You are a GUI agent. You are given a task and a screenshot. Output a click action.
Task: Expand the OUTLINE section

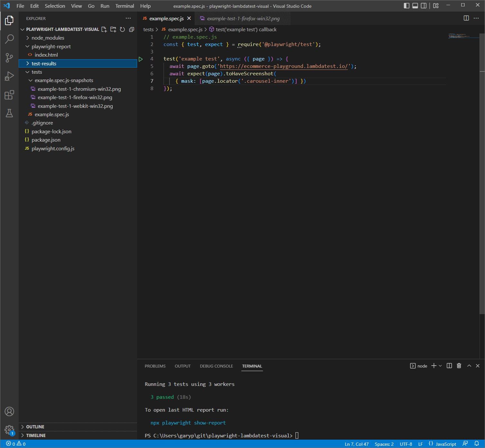(35, 427)
